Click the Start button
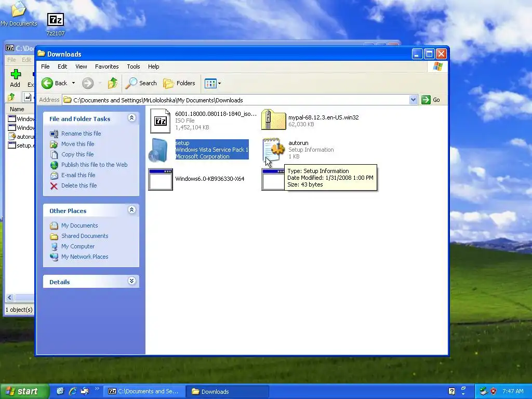 tap(24, 391)
